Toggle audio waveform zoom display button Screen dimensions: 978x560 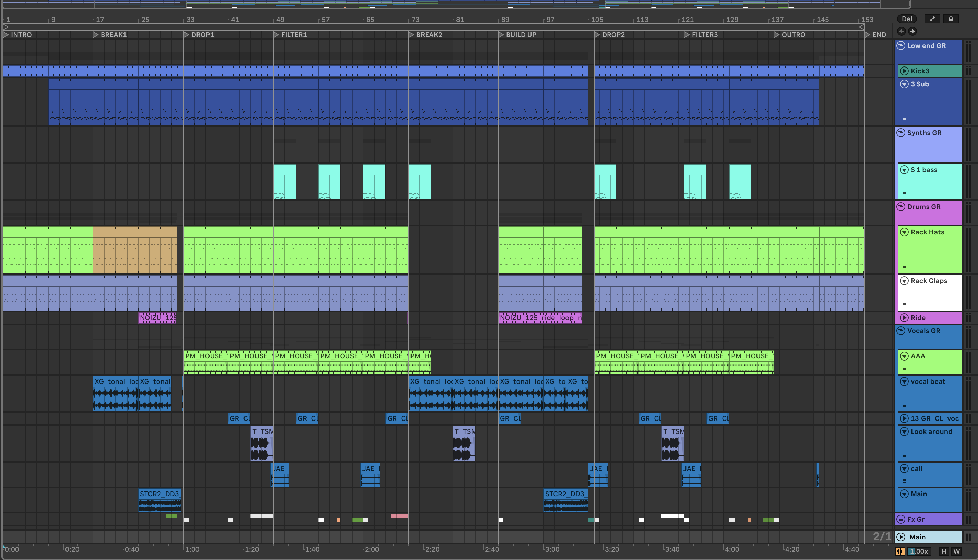point(900,551)
